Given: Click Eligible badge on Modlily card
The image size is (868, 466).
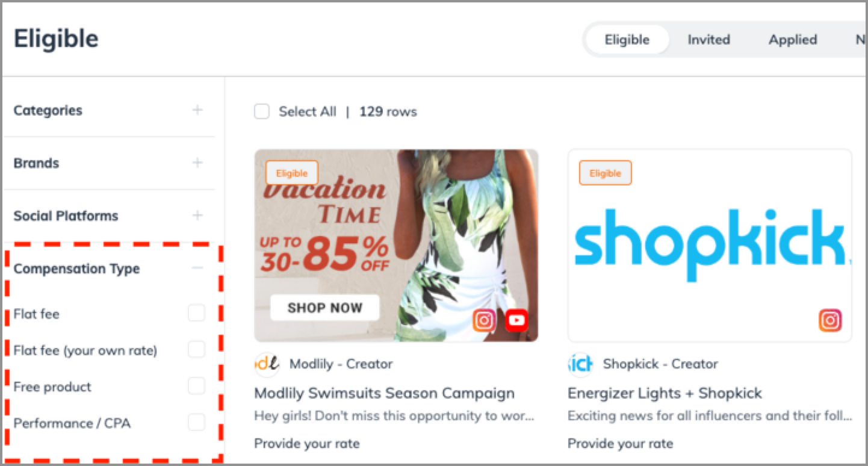Looking at the screenshot, I should pos(292,173).
